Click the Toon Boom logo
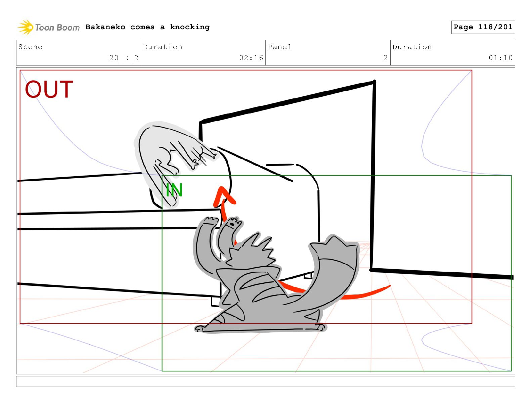Screen dimensions: 532x411 point(49,27)
